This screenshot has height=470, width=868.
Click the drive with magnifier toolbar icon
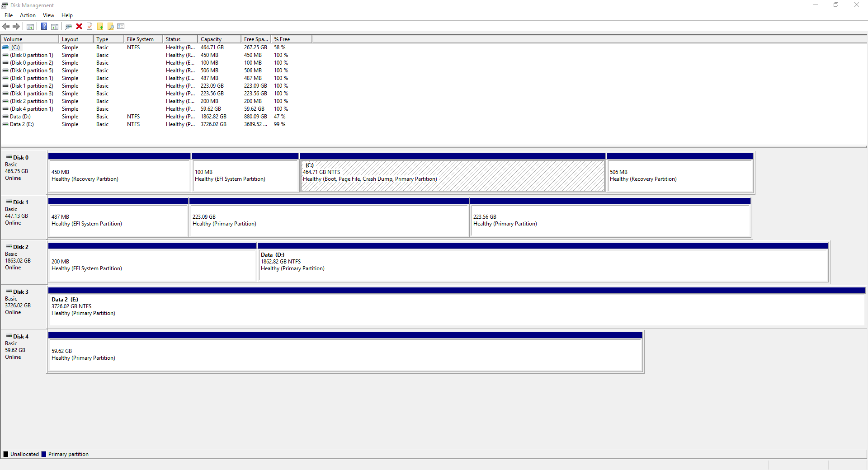(69, 27)
